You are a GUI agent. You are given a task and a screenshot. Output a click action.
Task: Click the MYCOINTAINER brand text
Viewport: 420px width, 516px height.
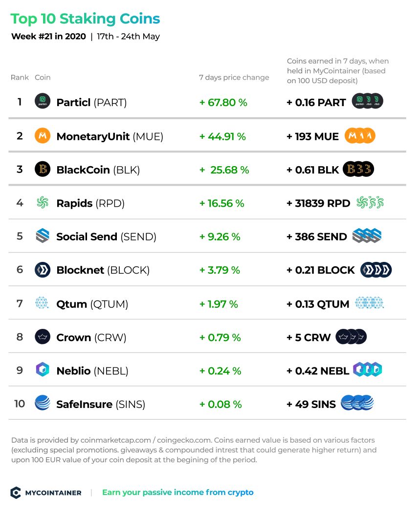[53, 493]
